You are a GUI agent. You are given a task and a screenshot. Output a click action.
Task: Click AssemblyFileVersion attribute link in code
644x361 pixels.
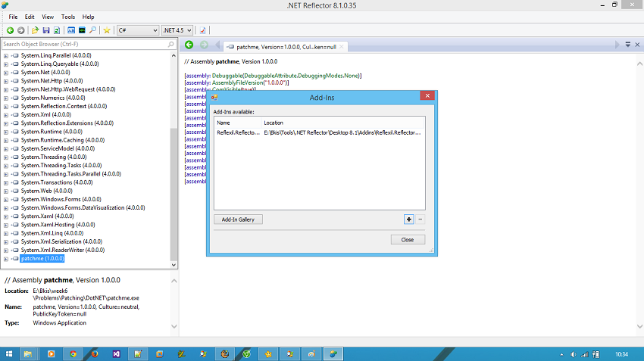coord(238,82)
